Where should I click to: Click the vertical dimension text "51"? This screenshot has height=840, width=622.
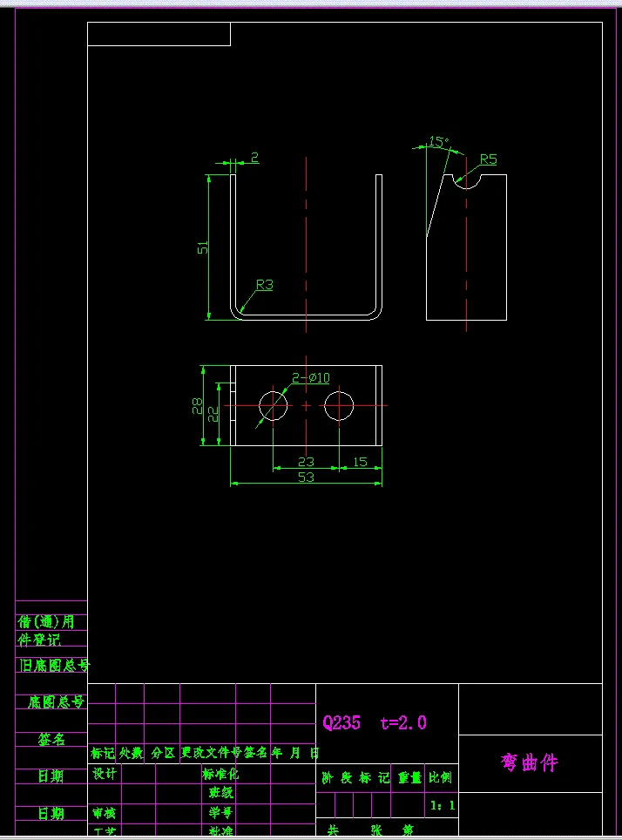202,247
